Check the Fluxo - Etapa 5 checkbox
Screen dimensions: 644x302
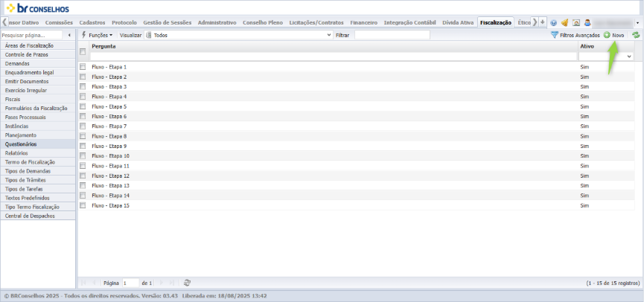pos(83,106)
